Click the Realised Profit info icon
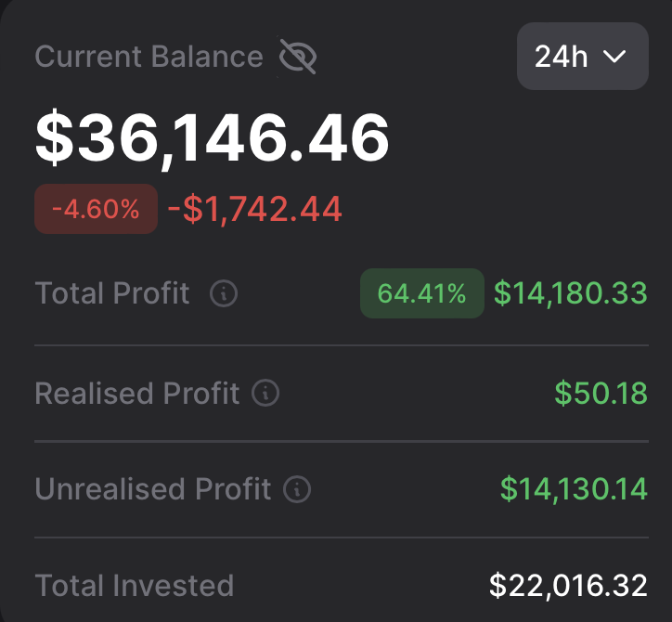Screen dimensions: 672x622 (x=265, y=394)
